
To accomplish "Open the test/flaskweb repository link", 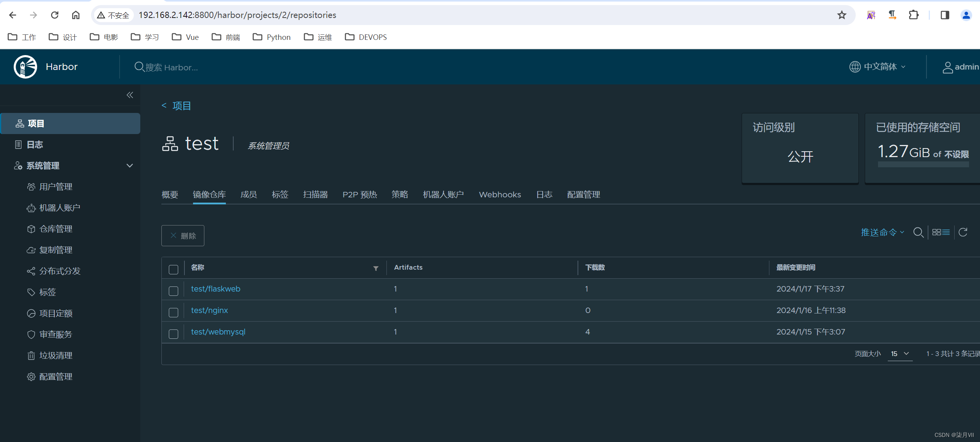I will (x=216, y=289).
